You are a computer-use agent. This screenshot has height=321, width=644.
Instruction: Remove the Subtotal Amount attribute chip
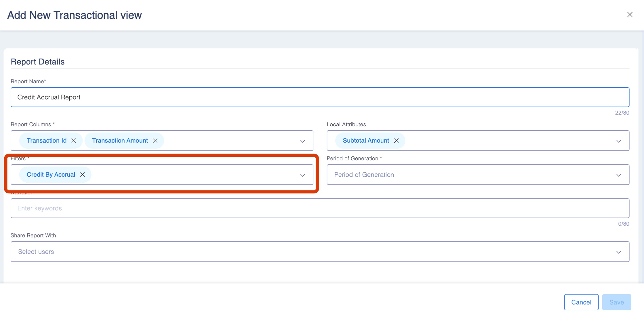(x=396, y=141)
